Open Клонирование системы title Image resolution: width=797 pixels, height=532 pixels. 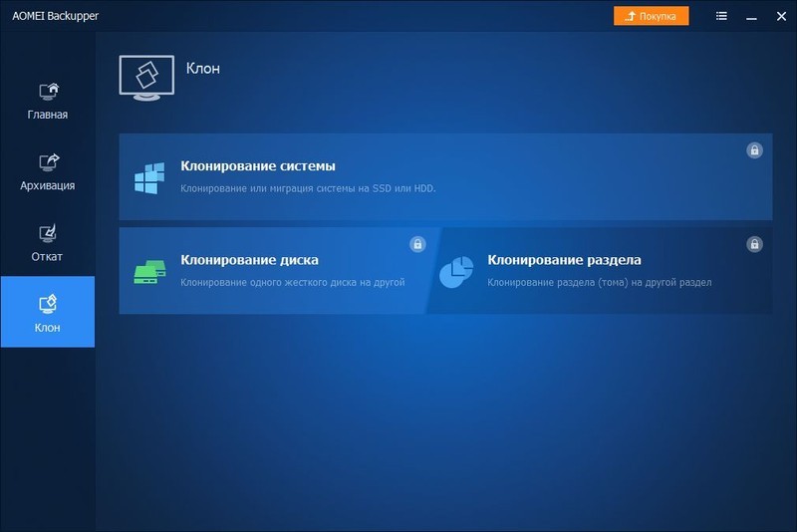(257, 165)
